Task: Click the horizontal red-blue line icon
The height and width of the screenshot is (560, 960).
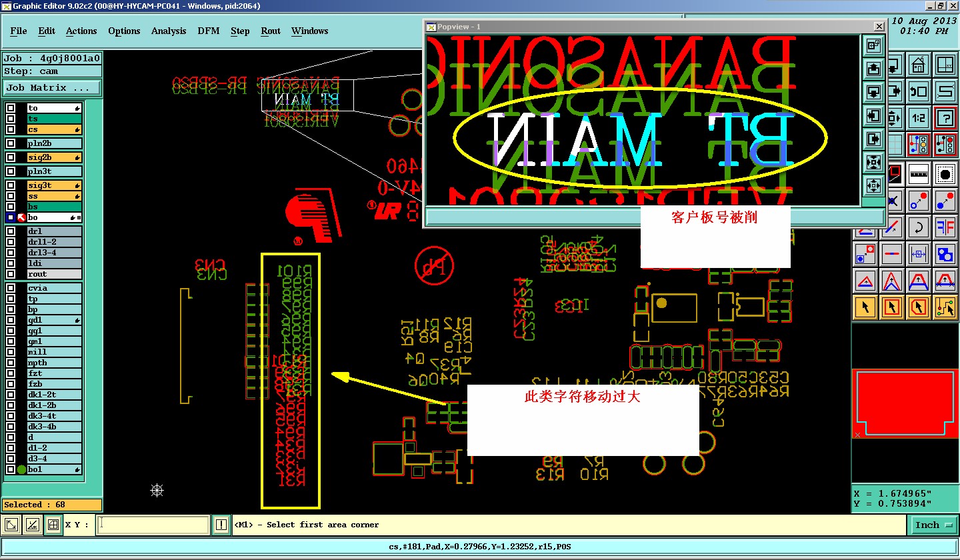Action: (x=892, y=254)
